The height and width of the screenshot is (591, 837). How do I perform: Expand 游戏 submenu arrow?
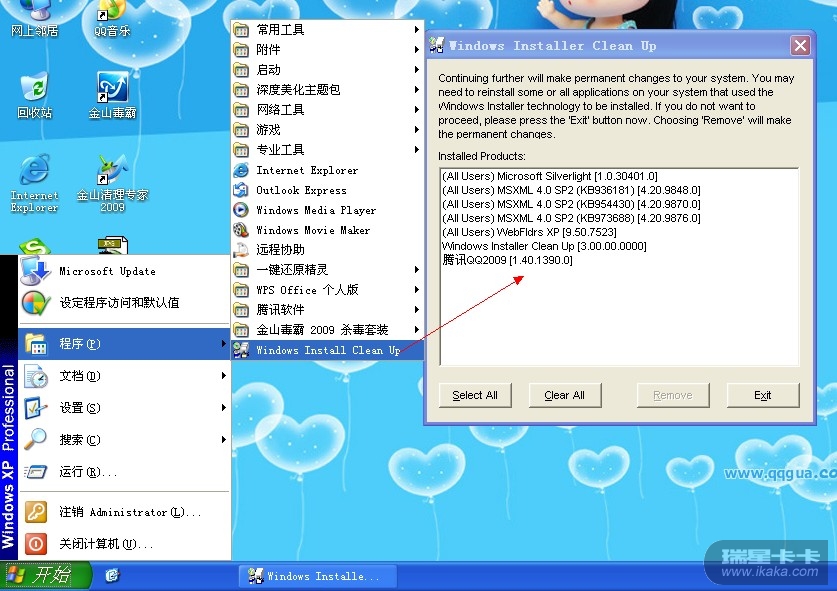pyautogui.click(x=416, y=130)
